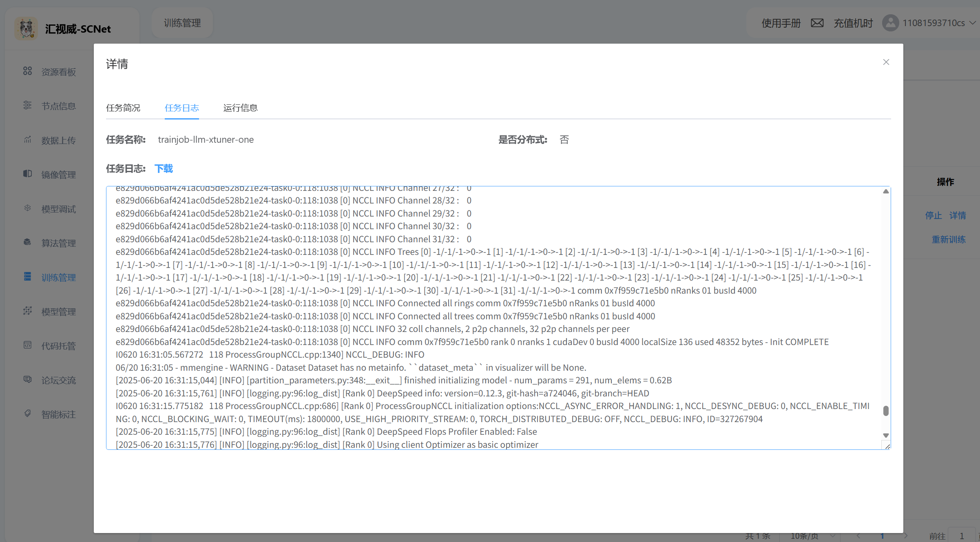Click the log textarea resize handle
The image size is (980, 542).
click(887, 446)
